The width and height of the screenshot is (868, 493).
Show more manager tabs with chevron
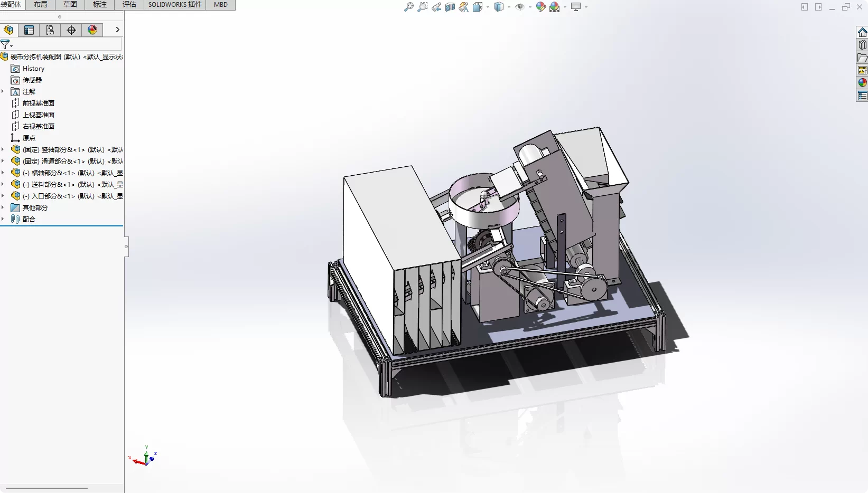tap(117, 30)
